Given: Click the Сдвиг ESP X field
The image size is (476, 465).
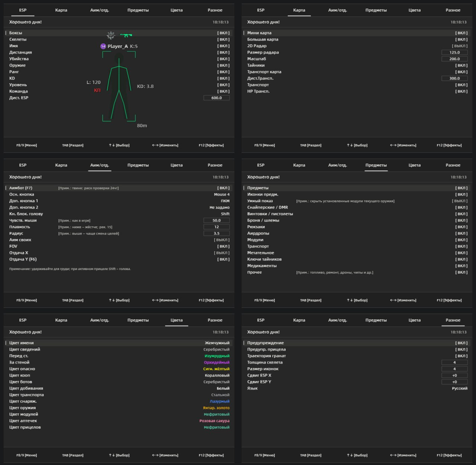Looking at the screenshot, I should click(x=454, y=376).
